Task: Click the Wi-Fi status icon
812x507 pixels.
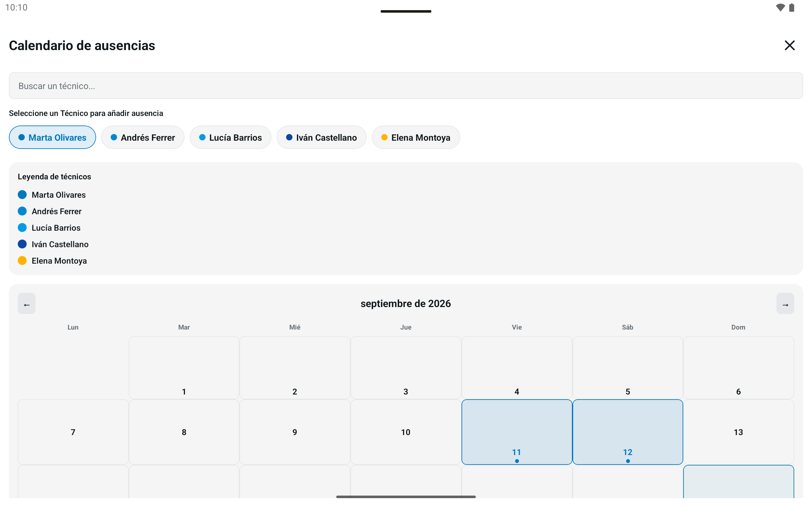Action: pos(781,7)
